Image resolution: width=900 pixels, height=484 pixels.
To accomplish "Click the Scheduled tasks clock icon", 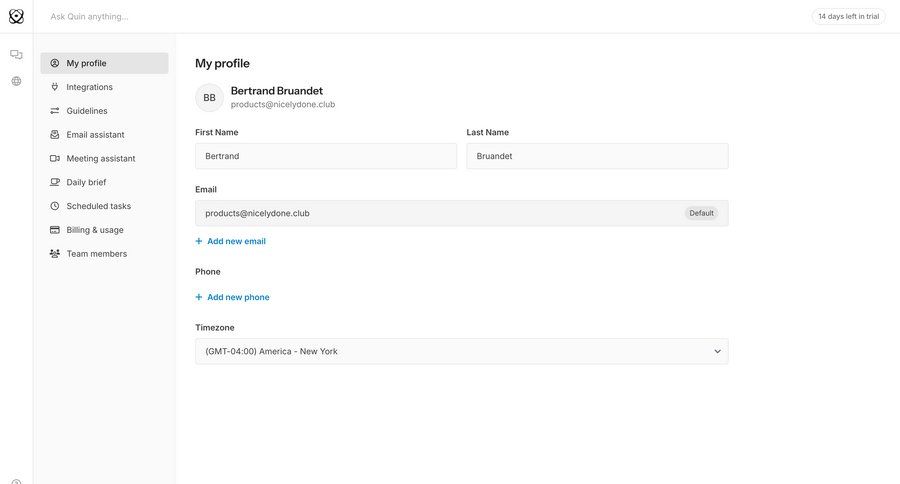I will click(x=55, y=206).
